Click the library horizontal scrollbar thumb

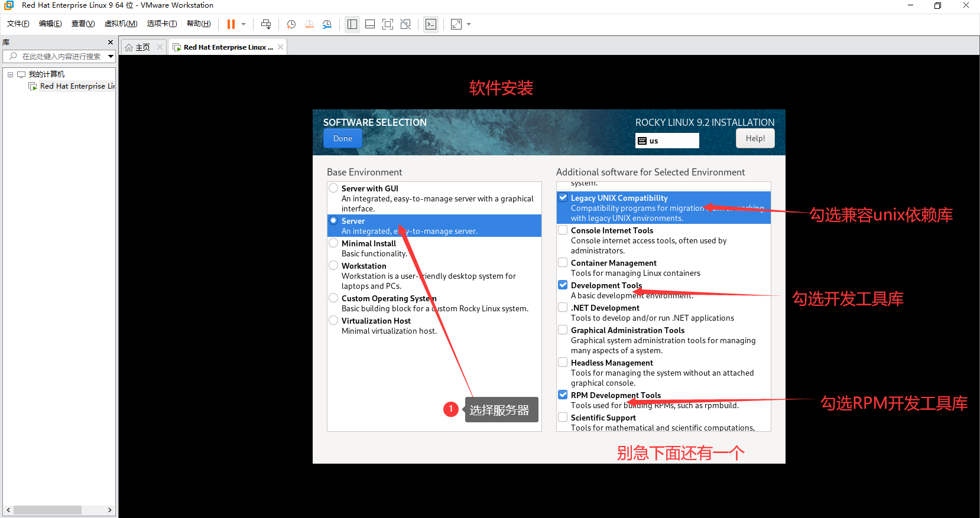pos(47,510)
